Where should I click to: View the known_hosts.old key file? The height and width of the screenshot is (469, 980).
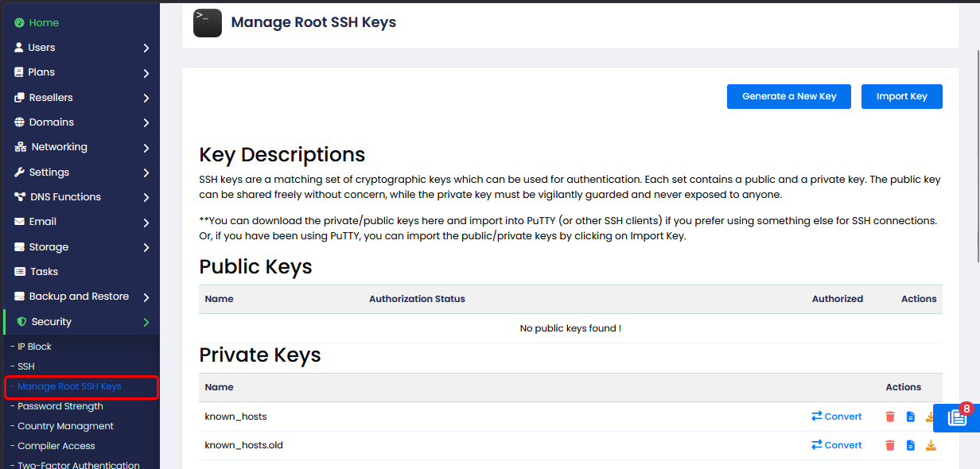point(911,445)
